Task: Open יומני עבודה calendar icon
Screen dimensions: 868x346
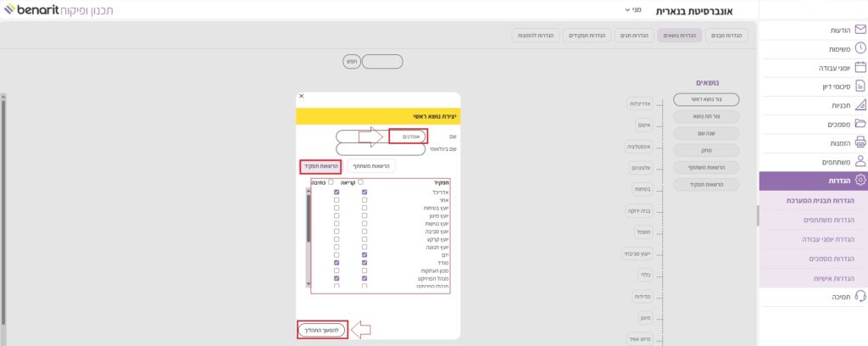Action: (x=860, y=67)
